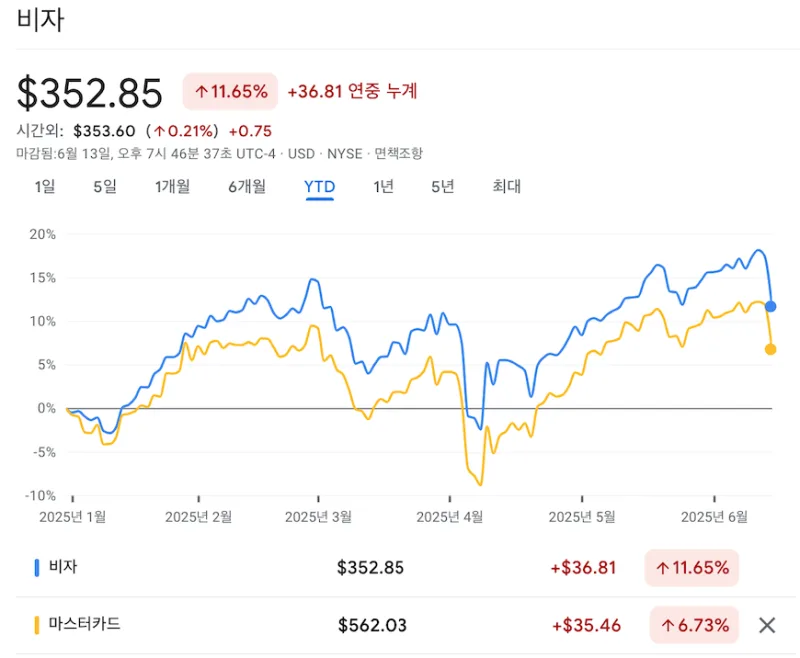Select the YTD tab in the chart
The width and height of the screenshot is (800, 658).
(317, 186)
